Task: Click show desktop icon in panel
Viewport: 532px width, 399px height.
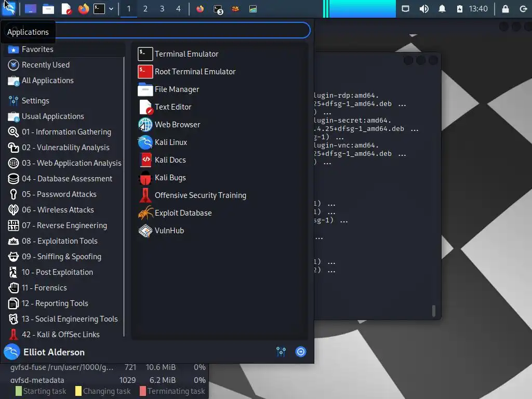Action: pyautogui.click(x=31, y=9)
